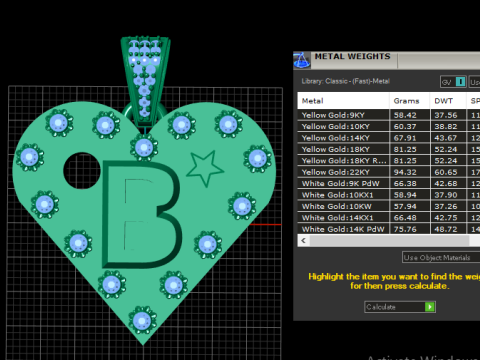Click the 66.48 grams value
This screenshot has height=360, width=480.
click(405, 217)
